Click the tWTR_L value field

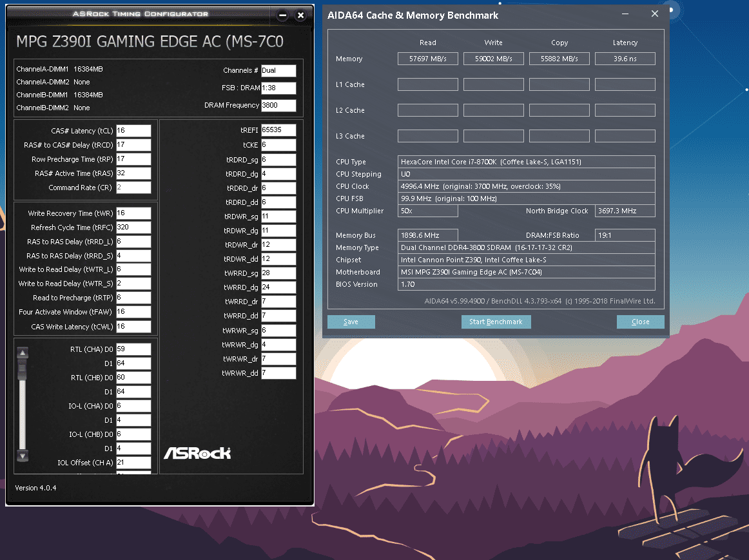(x=134, y=270)
